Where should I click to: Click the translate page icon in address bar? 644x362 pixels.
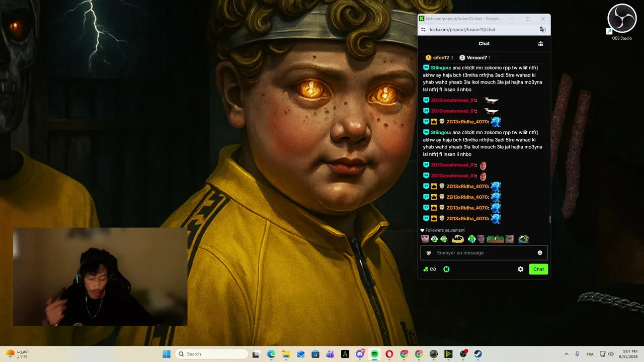tap(542, 30)
